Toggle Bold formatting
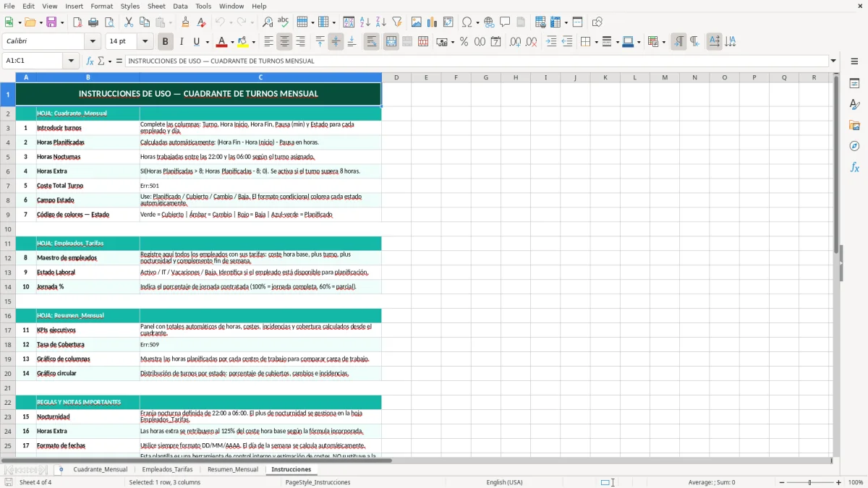 tap(165, 42)
